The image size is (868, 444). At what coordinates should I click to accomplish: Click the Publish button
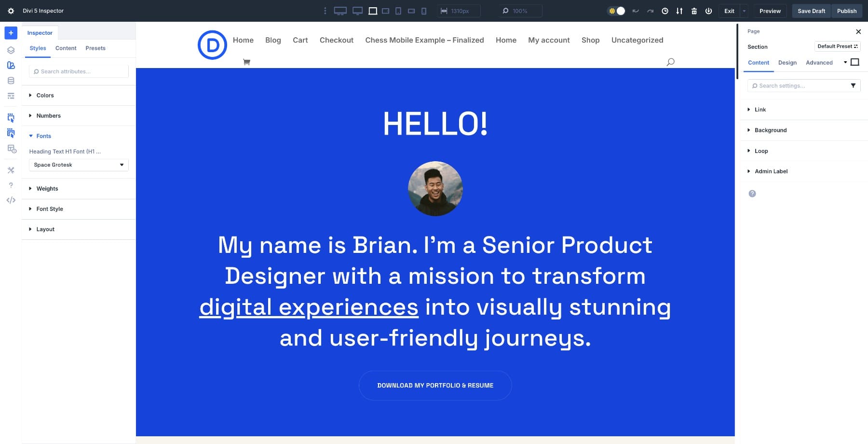click(x=846, y=11)
